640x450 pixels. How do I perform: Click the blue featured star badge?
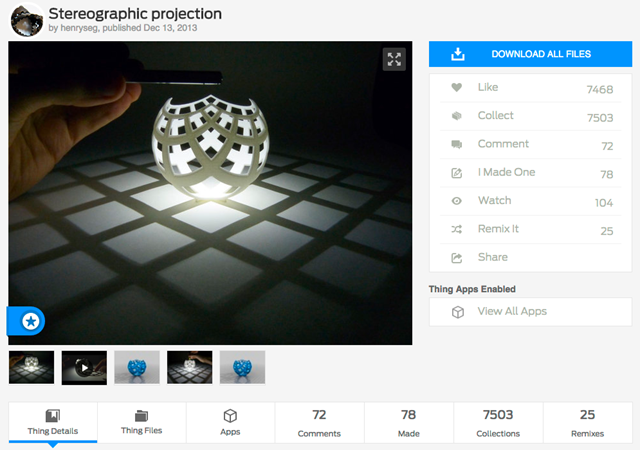30,321
